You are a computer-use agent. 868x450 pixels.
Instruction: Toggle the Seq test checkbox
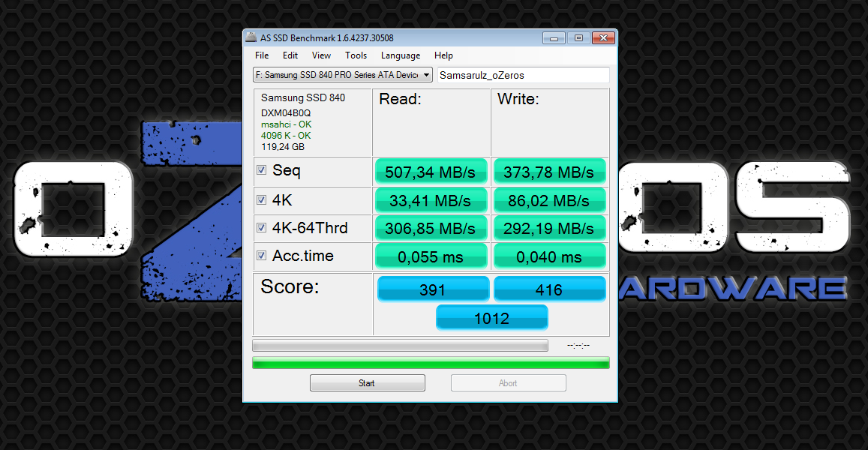point(262,170)
